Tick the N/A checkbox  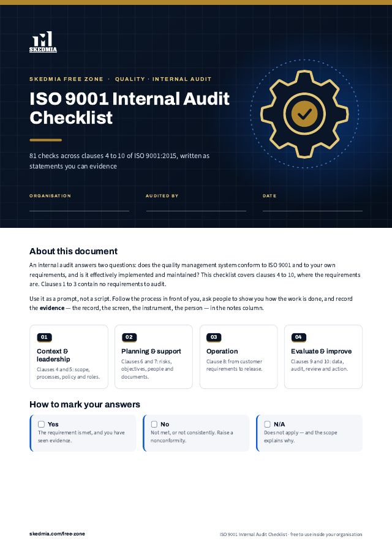pyautogui.click(x=268, y=424)
